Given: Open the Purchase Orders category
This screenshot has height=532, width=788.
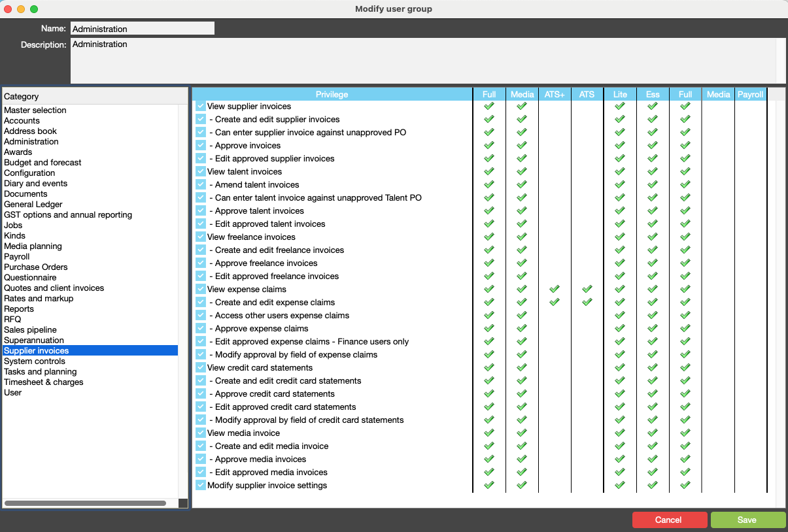Looking at the screenshot, I should [90, 267].
